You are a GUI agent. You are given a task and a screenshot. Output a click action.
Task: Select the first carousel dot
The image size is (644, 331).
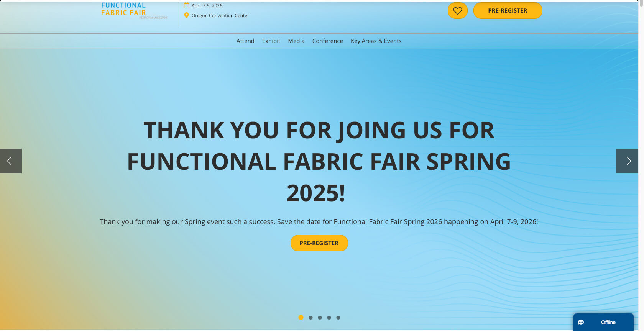[x=301, y=317]
